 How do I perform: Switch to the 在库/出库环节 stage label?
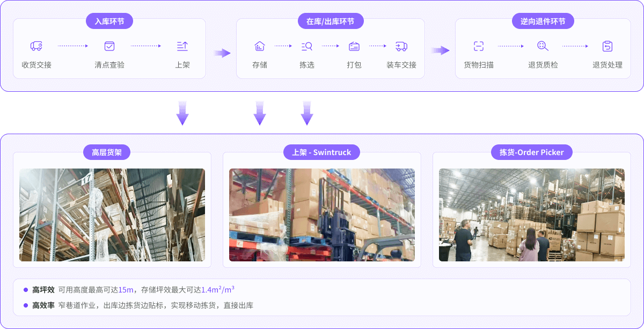[x=331, y=21]
